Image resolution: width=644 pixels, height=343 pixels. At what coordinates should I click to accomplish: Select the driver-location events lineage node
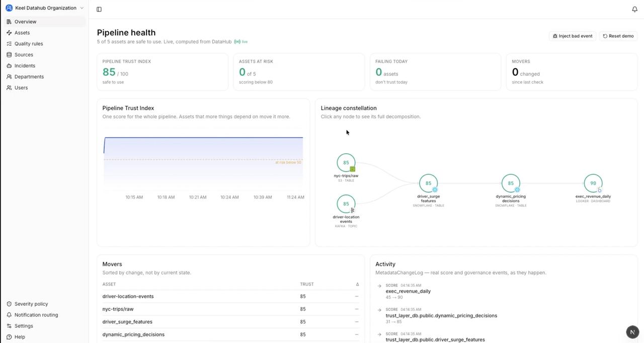[346, 204]
